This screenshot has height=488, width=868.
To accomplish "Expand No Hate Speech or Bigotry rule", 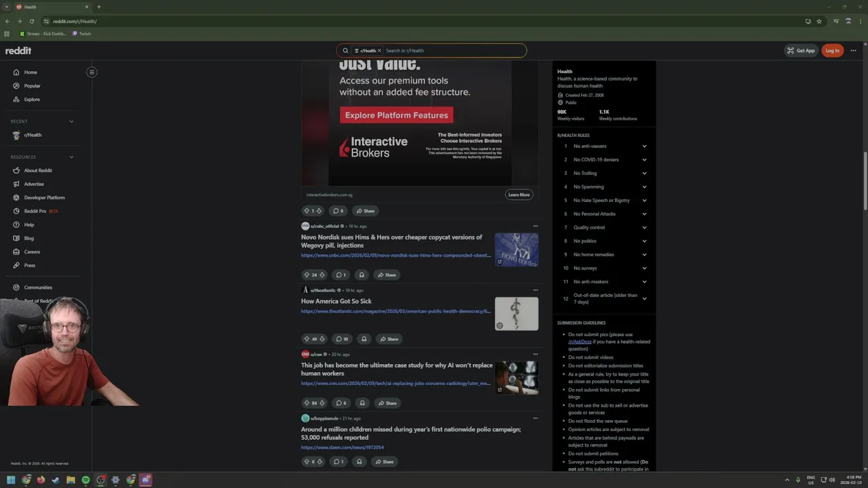I will pyautogui.click(x=644, y=201).
